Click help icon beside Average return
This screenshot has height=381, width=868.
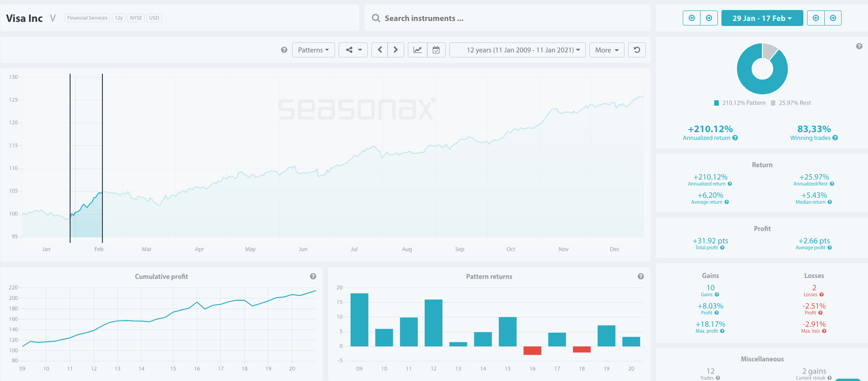click(726, 202)
